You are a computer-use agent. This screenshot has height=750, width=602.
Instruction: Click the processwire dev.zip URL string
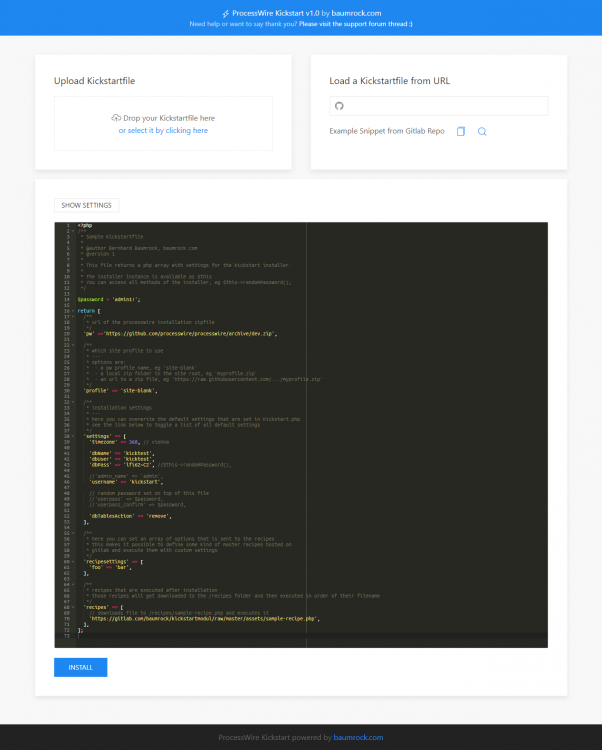pyautogui.click(x=190, y=334)
